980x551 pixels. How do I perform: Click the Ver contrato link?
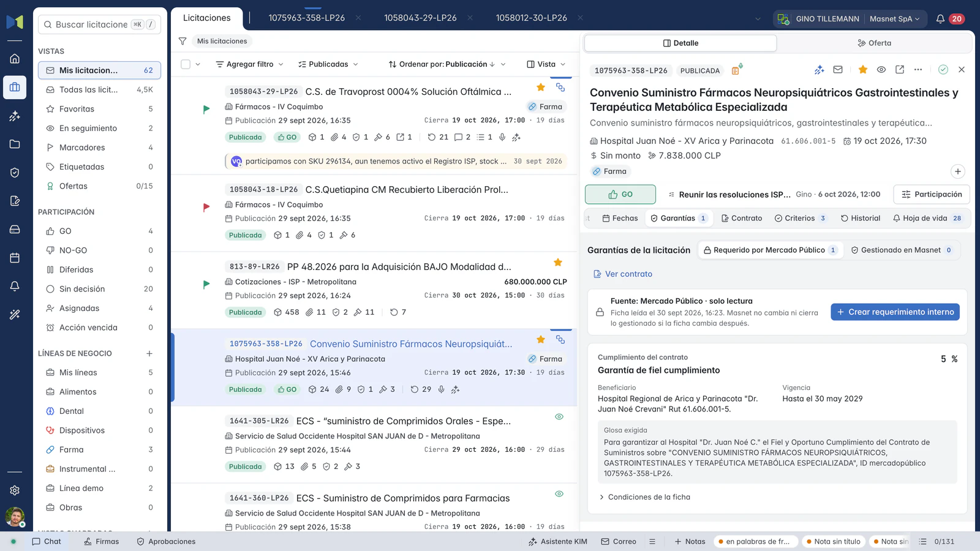[623, 274]
